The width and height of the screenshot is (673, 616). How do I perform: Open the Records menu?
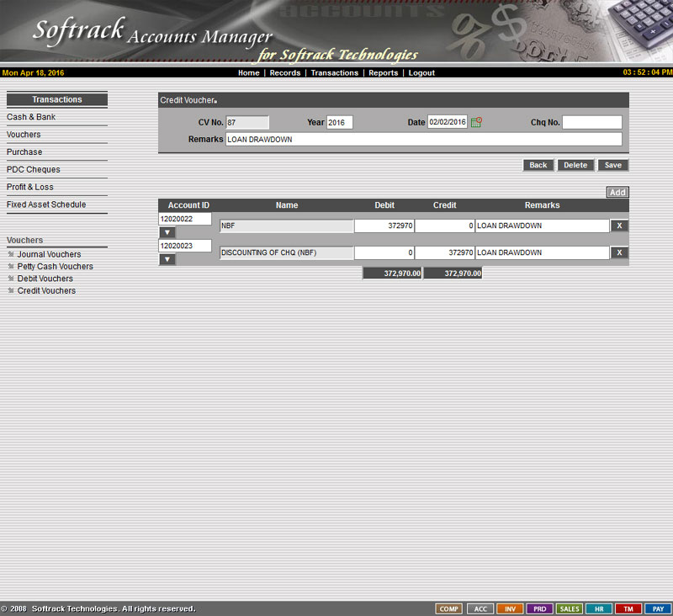coord(284,73)
